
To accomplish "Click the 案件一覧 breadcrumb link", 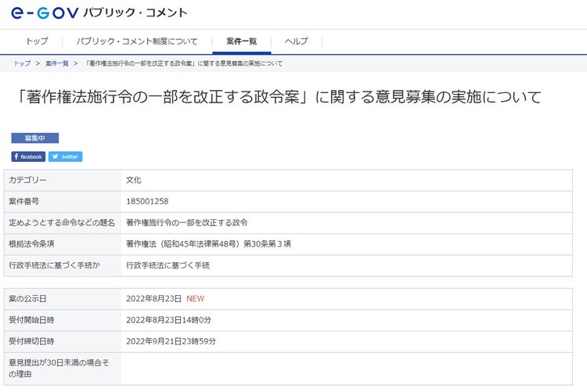I will coord(57,63).
